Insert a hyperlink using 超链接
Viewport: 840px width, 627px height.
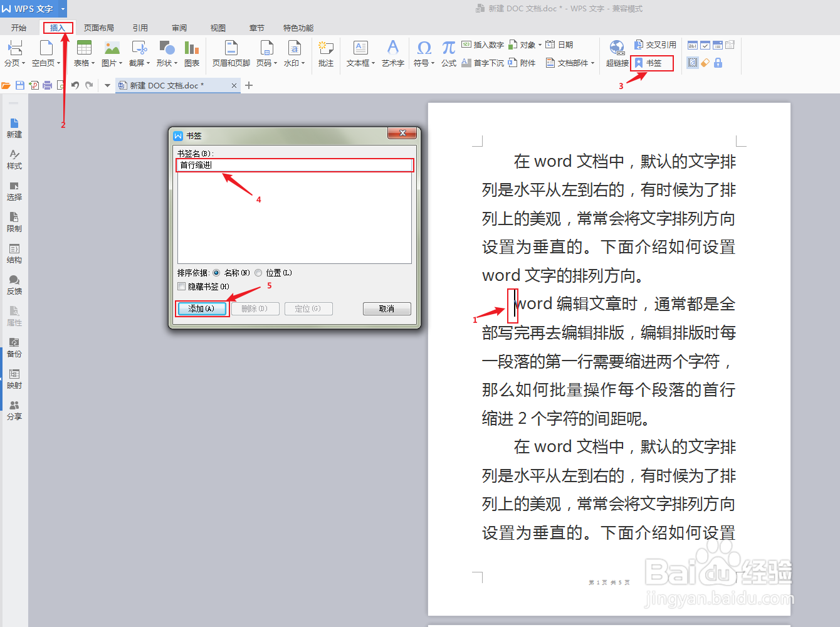616,53
